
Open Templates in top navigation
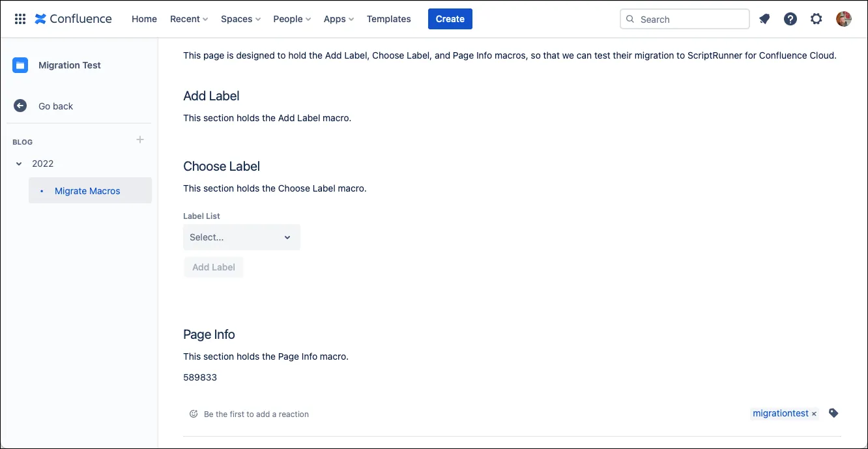[389, 19]
